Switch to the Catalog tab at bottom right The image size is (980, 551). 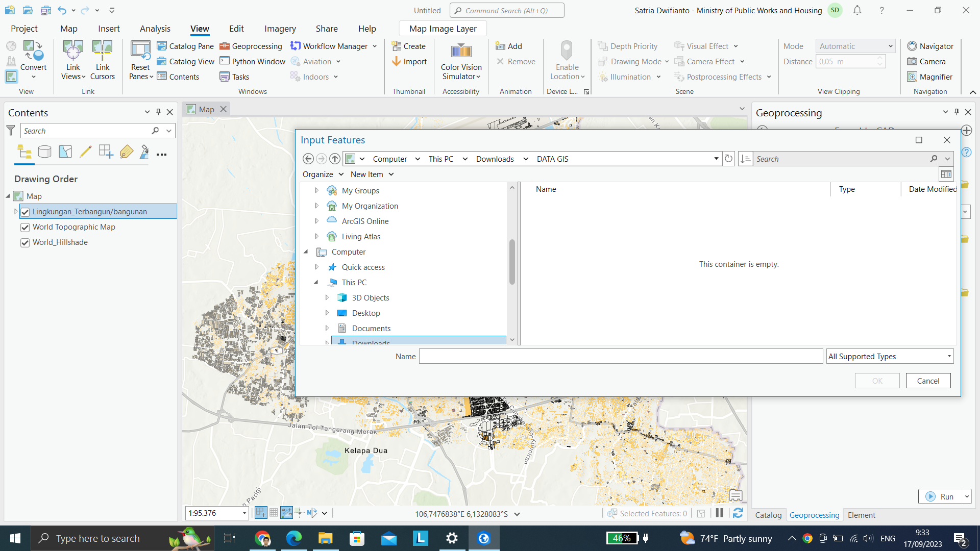(x=768, y=515)
